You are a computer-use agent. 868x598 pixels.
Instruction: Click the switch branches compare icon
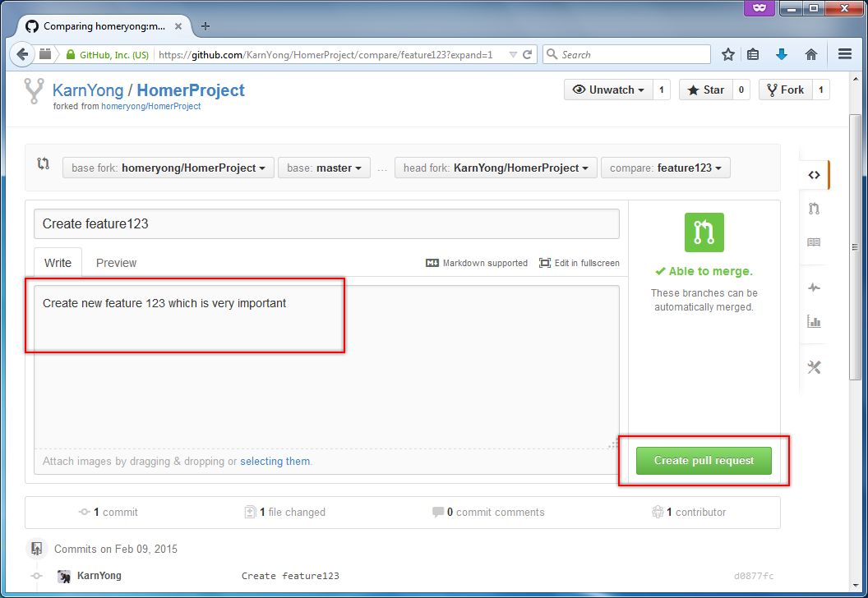(44, 164)
